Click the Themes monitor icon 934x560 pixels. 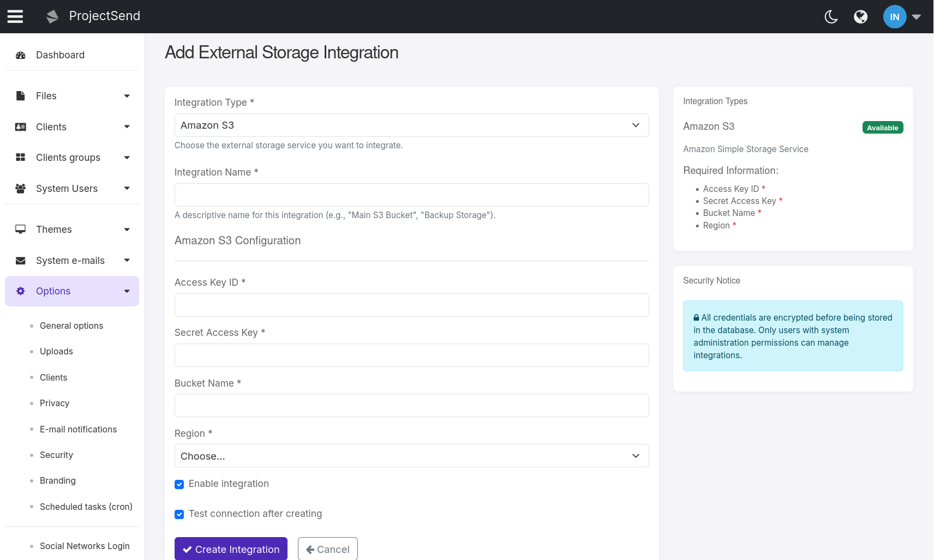pos(20,229)
